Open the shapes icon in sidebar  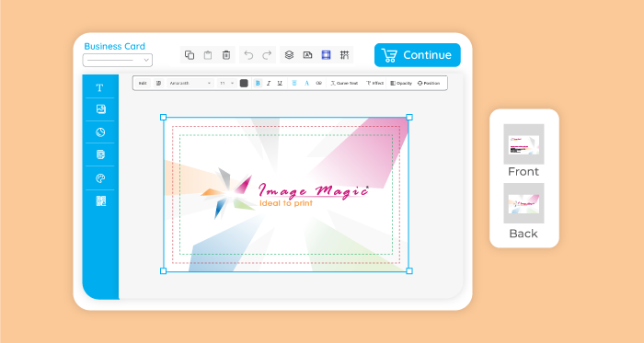100,132
